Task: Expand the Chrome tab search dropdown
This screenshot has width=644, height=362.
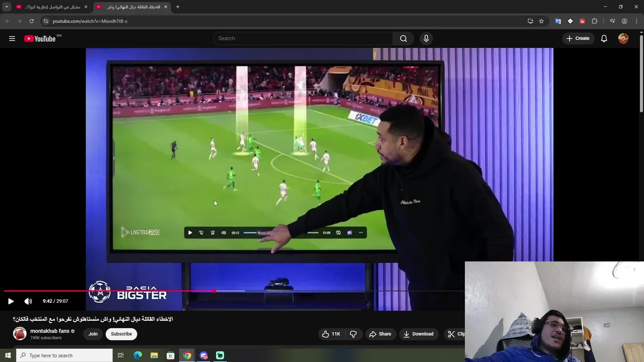Action: click(x=7, y=7)
